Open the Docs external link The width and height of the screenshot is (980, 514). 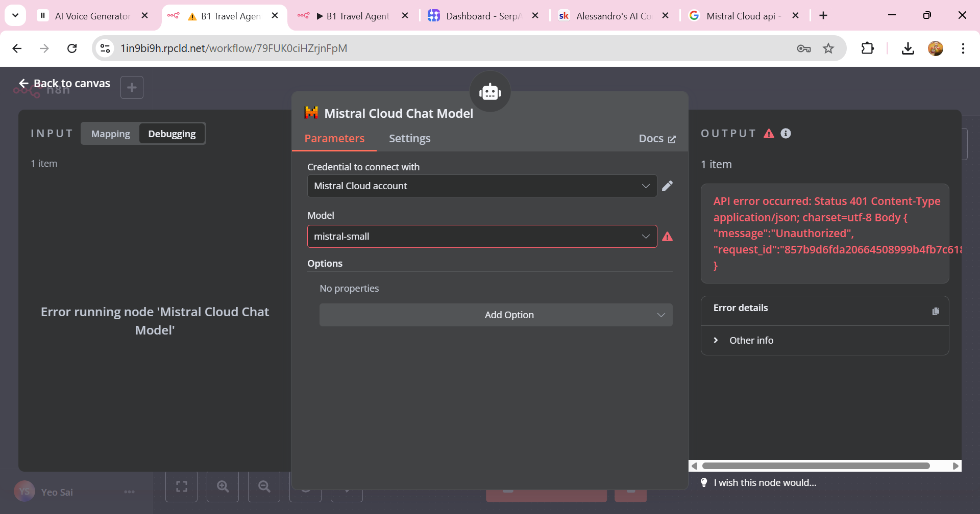click(657, 139)
